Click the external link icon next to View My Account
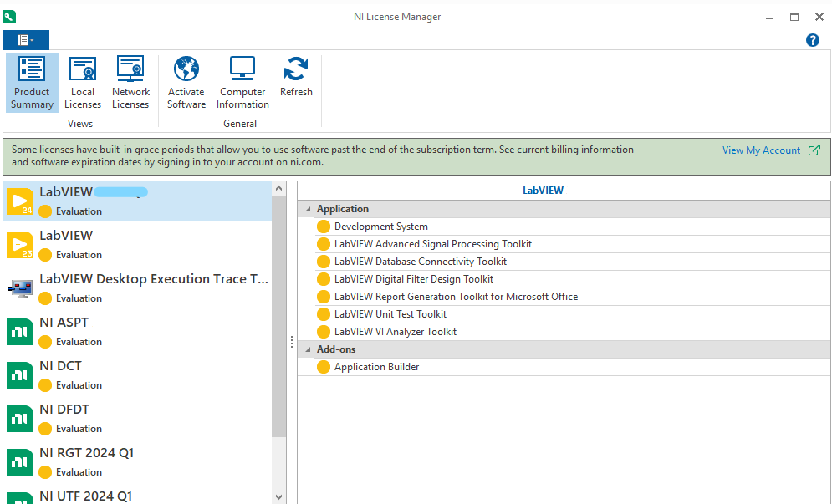The image size is (832, 504). (814, 150)
